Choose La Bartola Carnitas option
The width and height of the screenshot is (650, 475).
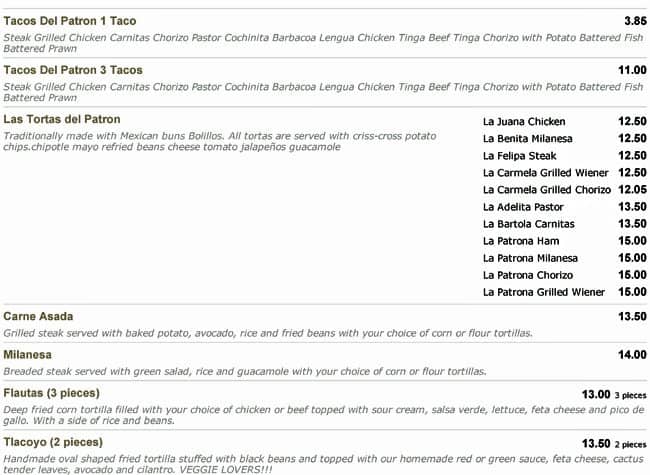tap(528, 224)
